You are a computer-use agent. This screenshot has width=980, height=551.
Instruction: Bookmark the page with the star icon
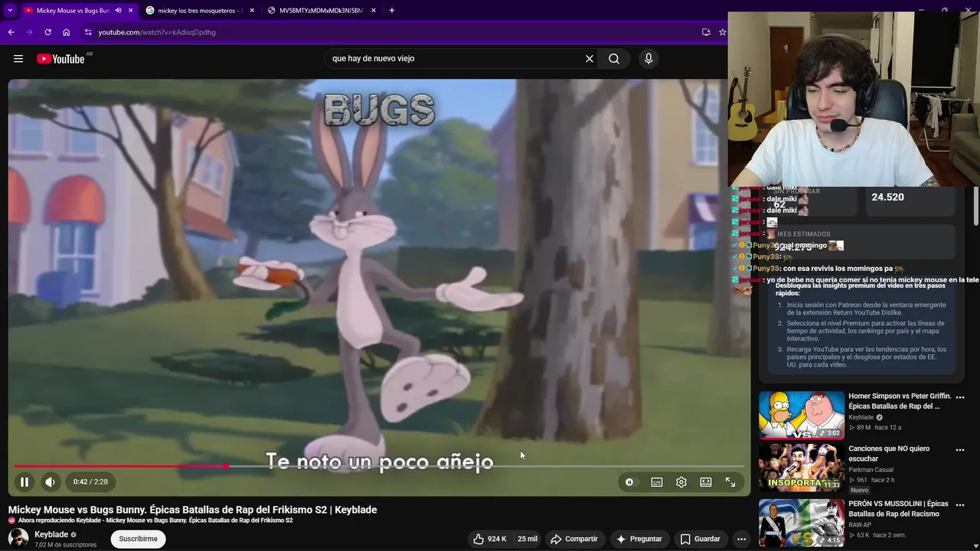click(722, 32)
